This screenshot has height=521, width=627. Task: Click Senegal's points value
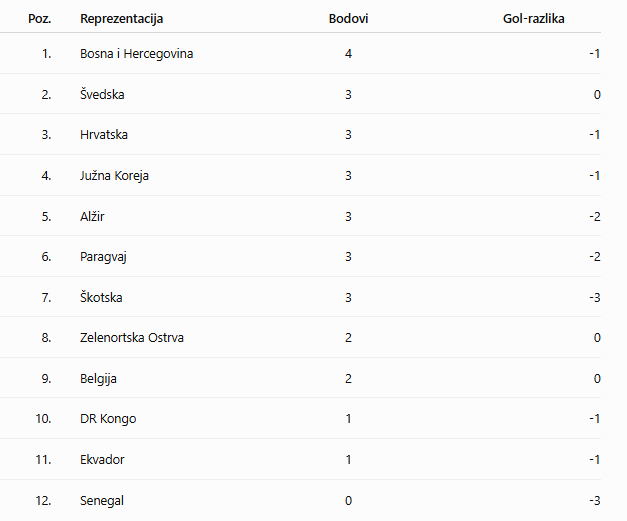click(348, 501)
